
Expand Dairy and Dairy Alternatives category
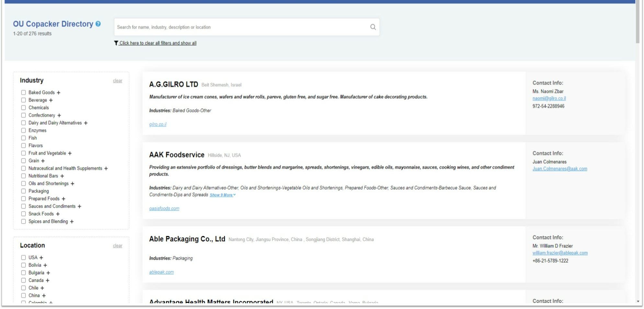[86, 123]
